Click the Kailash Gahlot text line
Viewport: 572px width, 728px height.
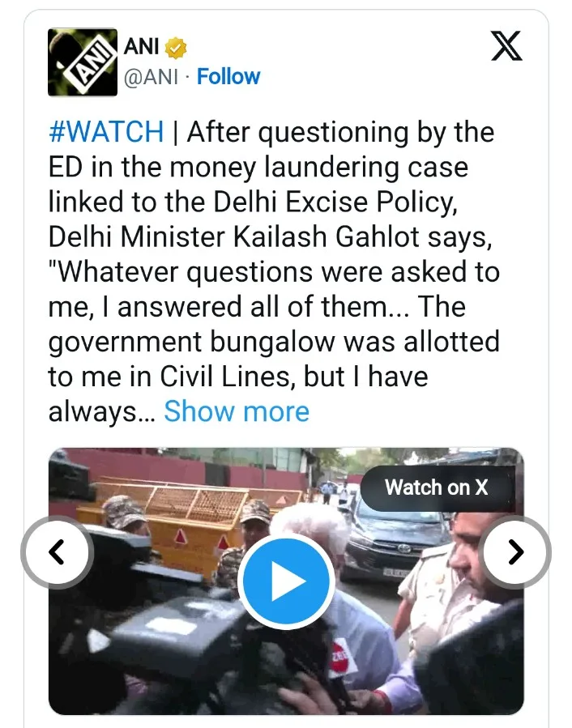point(270,236)
